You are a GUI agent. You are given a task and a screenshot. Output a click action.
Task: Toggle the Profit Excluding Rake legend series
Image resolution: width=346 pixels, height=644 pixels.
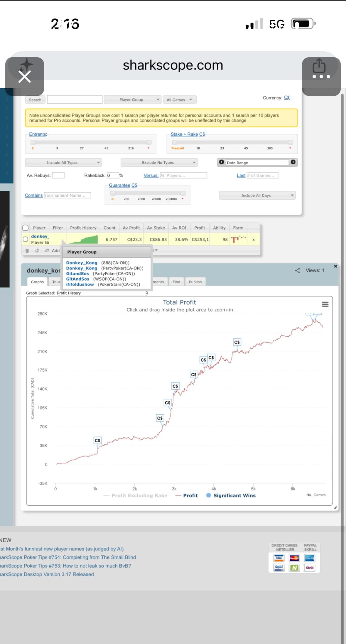(x=136, y=495)
